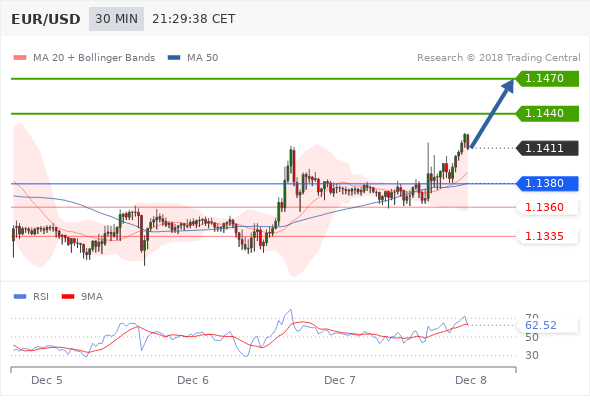Click the MA 20 Bollinger Bands legend swatch
This screenshot has width=590, height=400.
(x=20, y=58)
